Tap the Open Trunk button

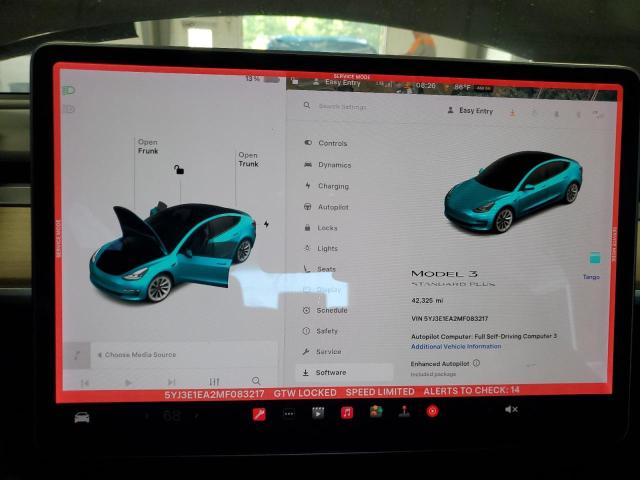pyautogui.click(x=248, y=160)
